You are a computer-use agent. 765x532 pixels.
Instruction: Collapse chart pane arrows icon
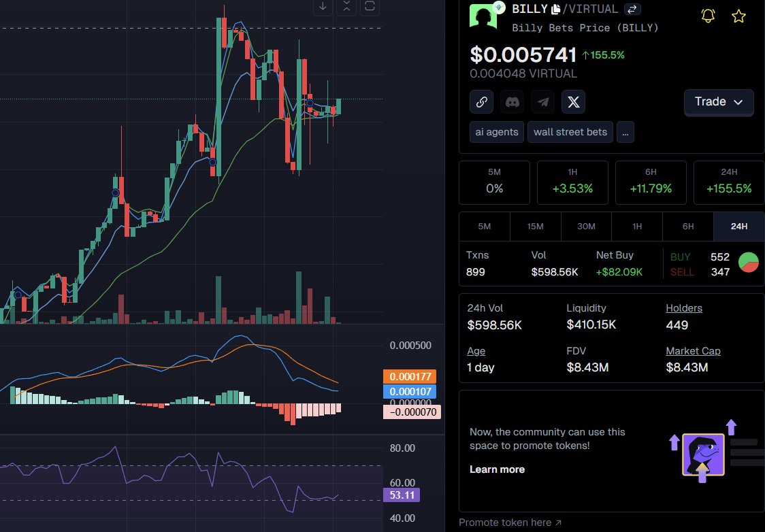(346, 7)
